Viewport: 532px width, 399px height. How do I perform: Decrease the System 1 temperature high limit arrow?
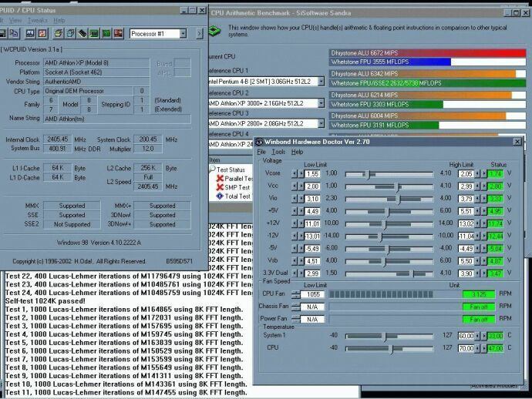click(477, 336)
